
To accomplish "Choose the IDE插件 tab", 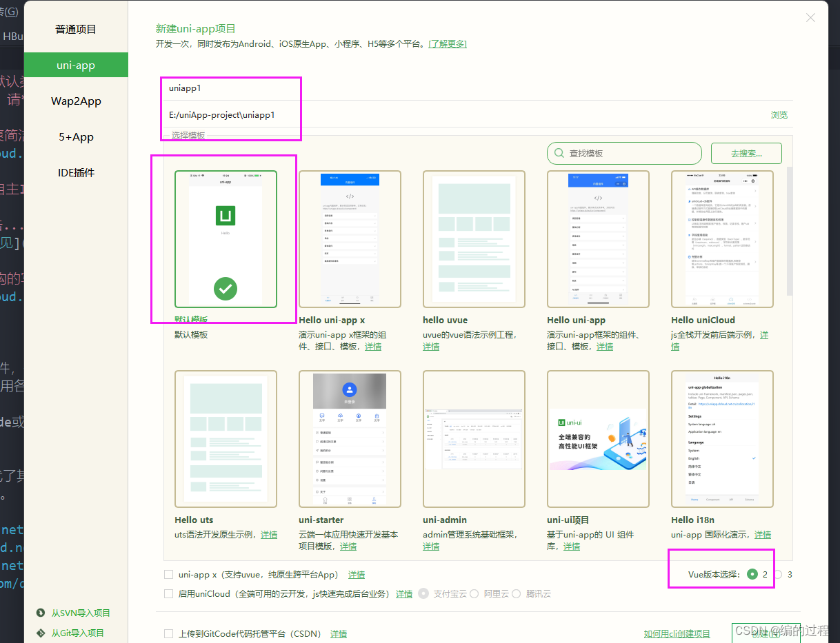I will (76, 173).
